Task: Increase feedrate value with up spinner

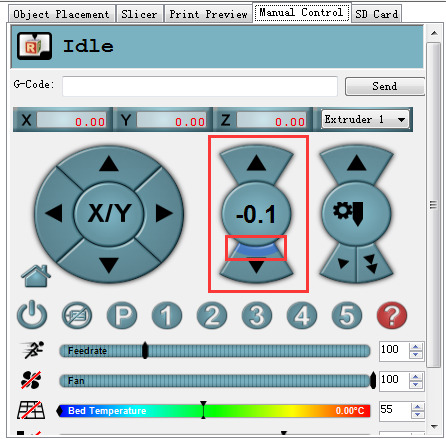Action: click(416, 347)
